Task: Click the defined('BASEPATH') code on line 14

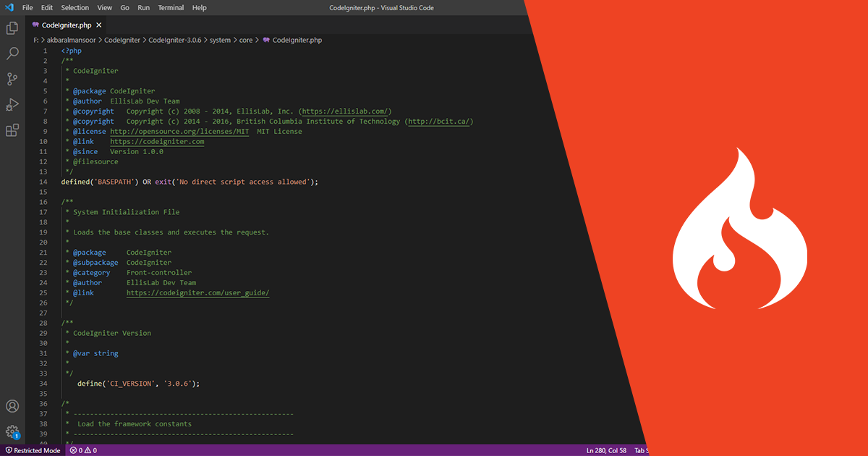Action: pos(100,182)
